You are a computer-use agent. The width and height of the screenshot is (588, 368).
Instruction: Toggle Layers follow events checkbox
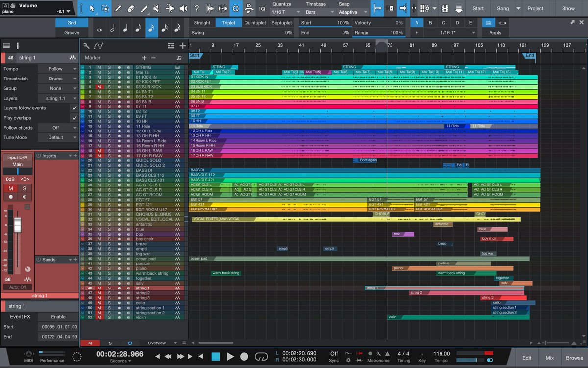click(x=74, y=108)
